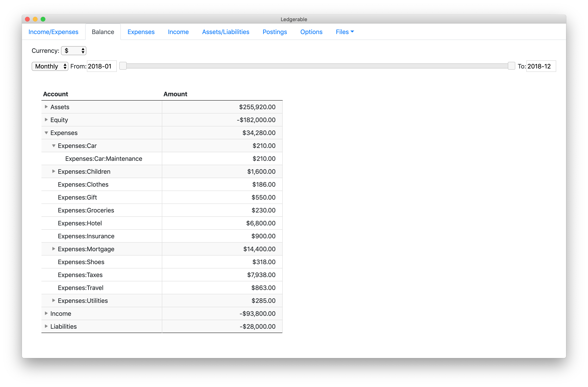Expand the Liabilities account row
The width and height of the screenshot is (588, 387).
coord(46,326)
